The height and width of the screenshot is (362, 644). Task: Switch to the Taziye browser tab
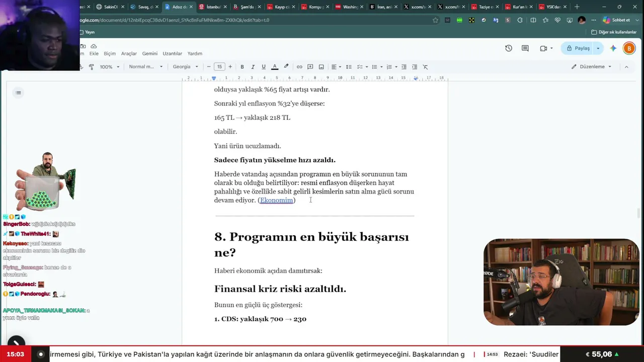[x=486, y=7]
